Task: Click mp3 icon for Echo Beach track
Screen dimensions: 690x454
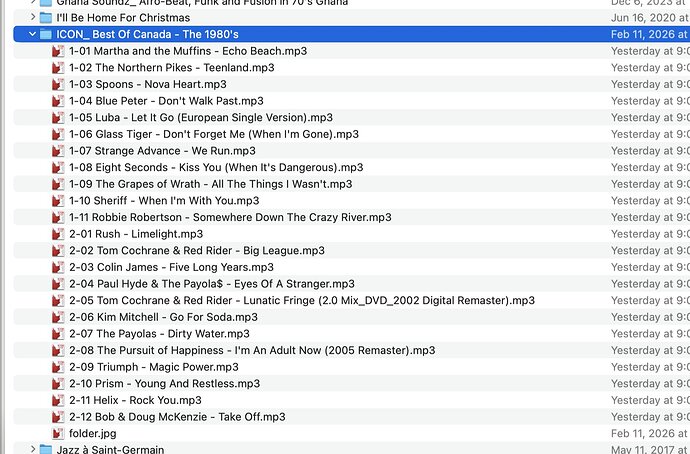Action: 58,51
